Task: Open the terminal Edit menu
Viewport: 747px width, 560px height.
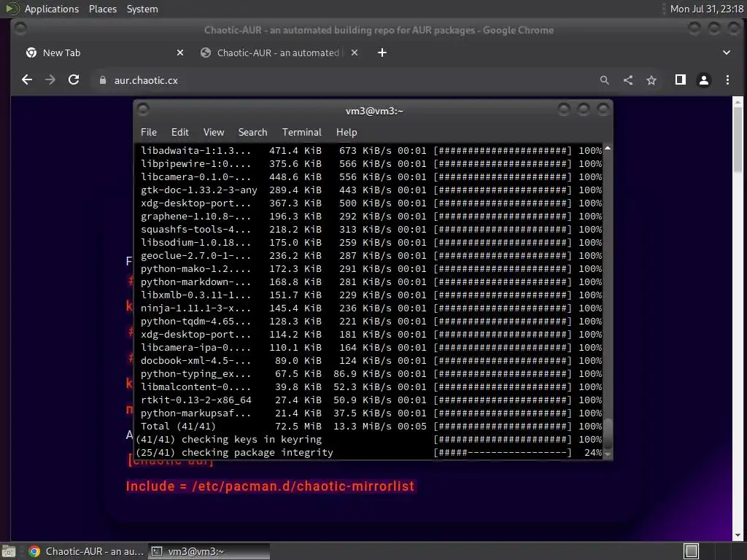Action: (x=180, y=133)
